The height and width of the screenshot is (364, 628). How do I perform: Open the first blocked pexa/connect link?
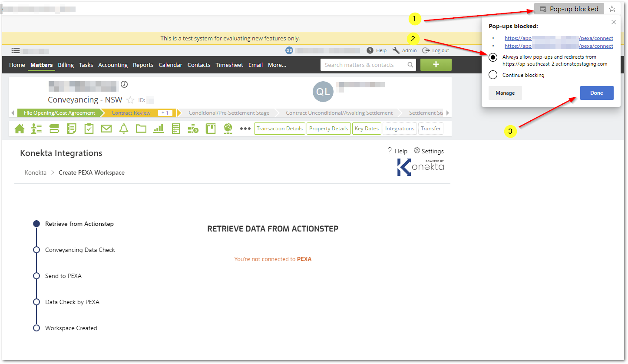pos(559,38)
